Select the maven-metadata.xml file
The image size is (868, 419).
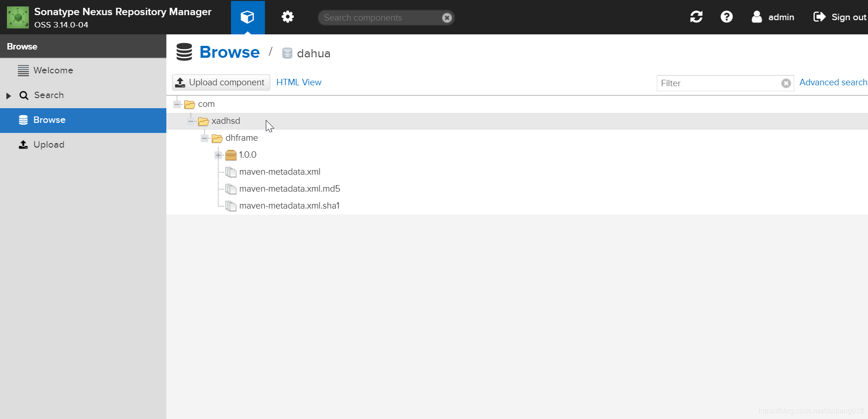click(x=280, y=171)
